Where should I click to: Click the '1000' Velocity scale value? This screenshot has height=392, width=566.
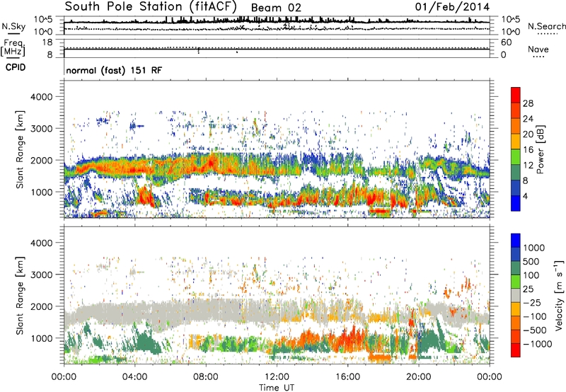(534, 248)
